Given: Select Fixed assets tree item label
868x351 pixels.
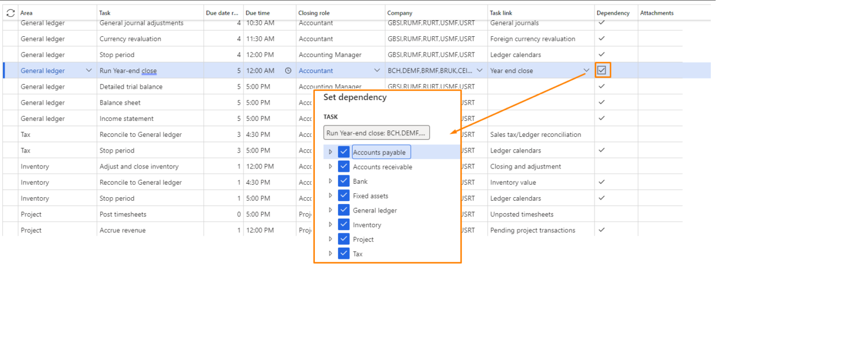Looking at the screenshot, I should [x=371, y=196].
